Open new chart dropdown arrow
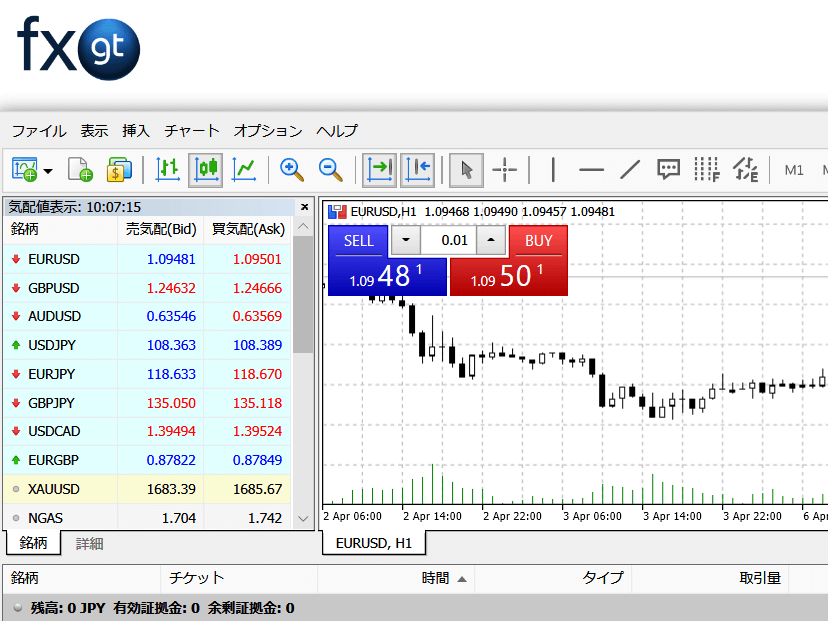This screenshot has height=621, width=828. click(47, 171)
